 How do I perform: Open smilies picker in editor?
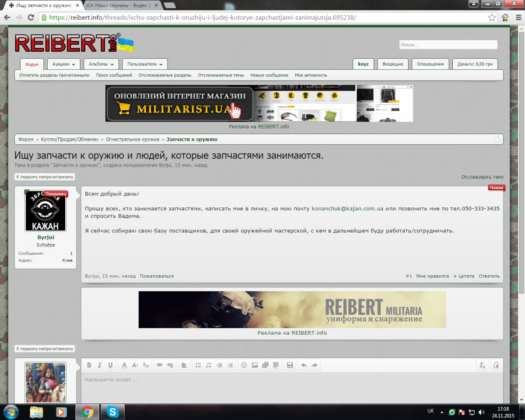tap(244, 365)
